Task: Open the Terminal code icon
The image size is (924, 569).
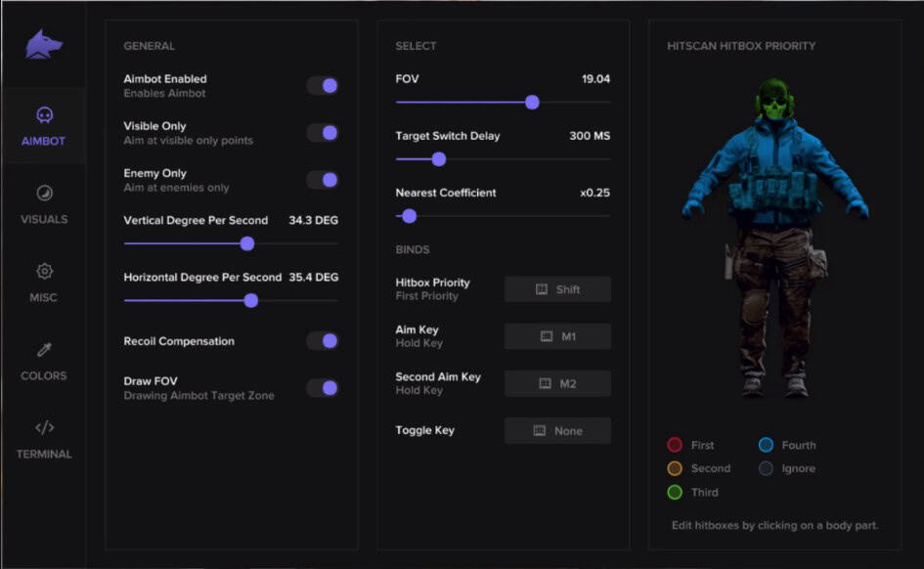Action: [x=44, y=428]
